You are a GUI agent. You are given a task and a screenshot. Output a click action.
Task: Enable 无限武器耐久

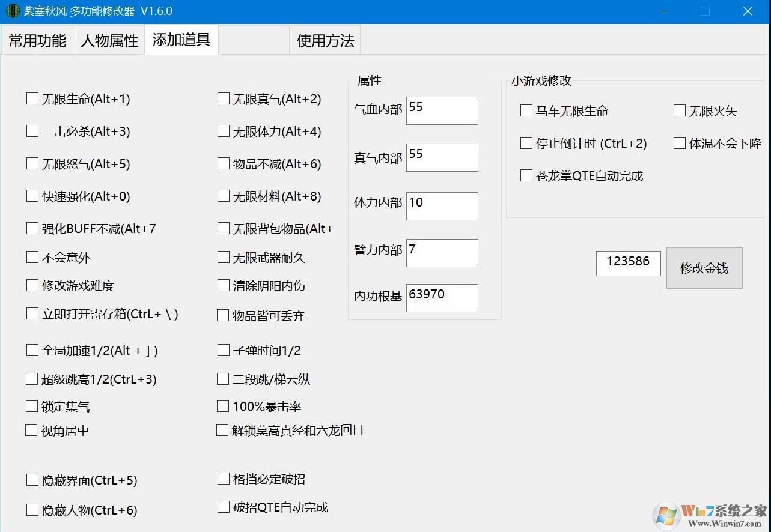click(x=223, y=257)
